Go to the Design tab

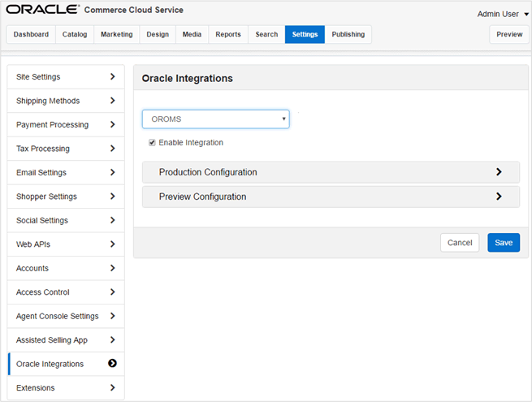(x=158, y=34)
